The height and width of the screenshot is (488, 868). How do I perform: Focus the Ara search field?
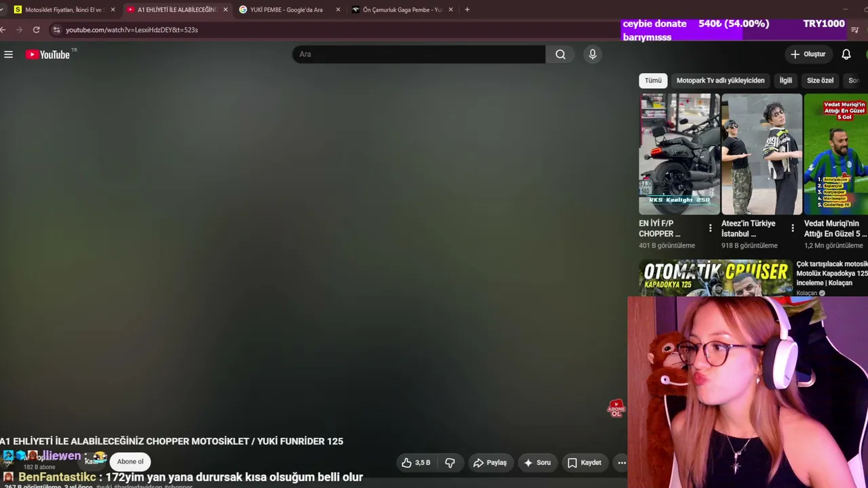coord(418,54)
